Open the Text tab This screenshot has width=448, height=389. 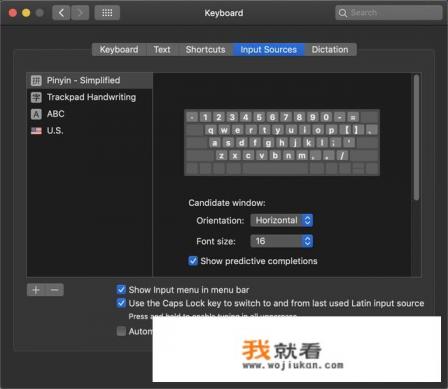point(162,50)
